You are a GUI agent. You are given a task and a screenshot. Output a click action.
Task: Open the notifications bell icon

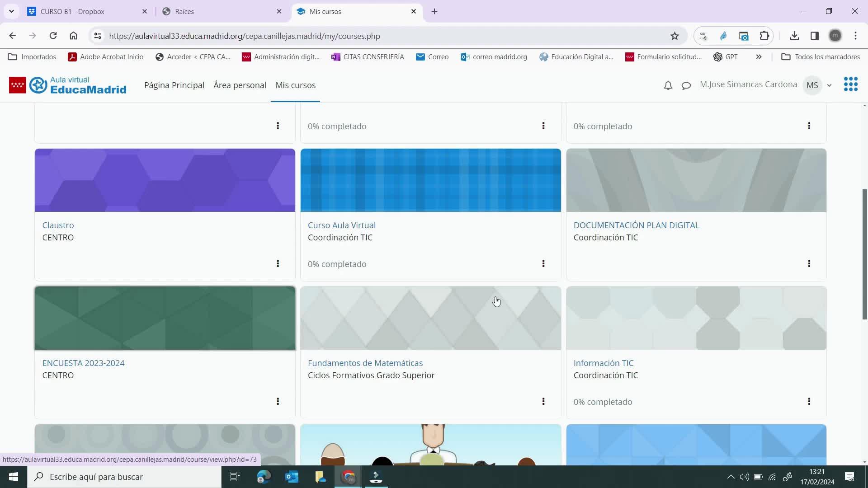coord(668,85)
